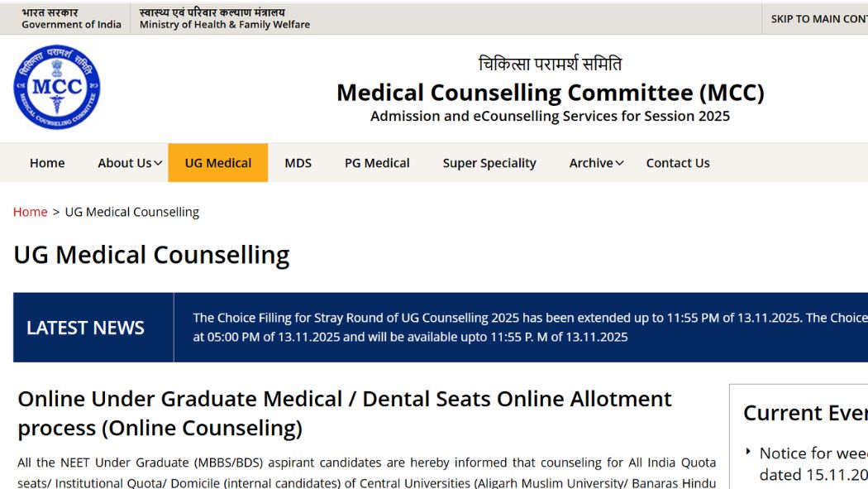Navigate to Super Speciality page
This screenshot has height=489, width=868.
489,163
